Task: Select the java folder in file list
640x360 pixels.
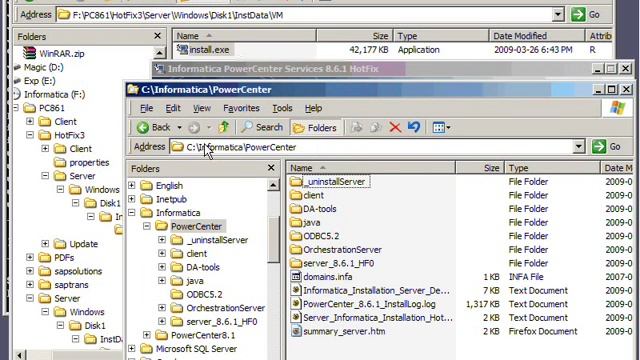Action: point(305,222)
